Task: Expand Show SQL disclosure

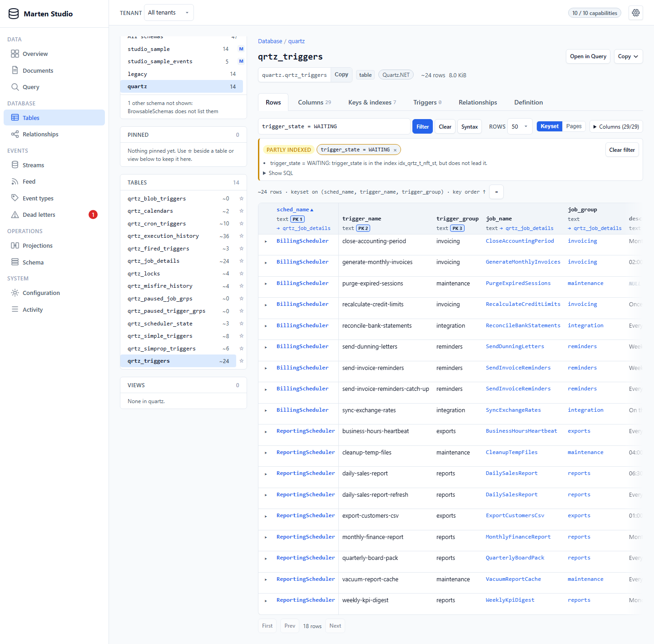Action: [278, 173]
